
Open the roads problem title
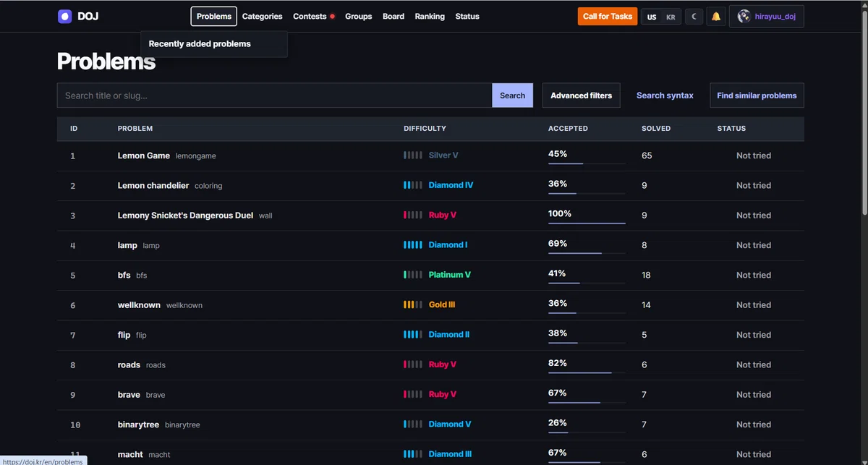click(x=129, y=364)
